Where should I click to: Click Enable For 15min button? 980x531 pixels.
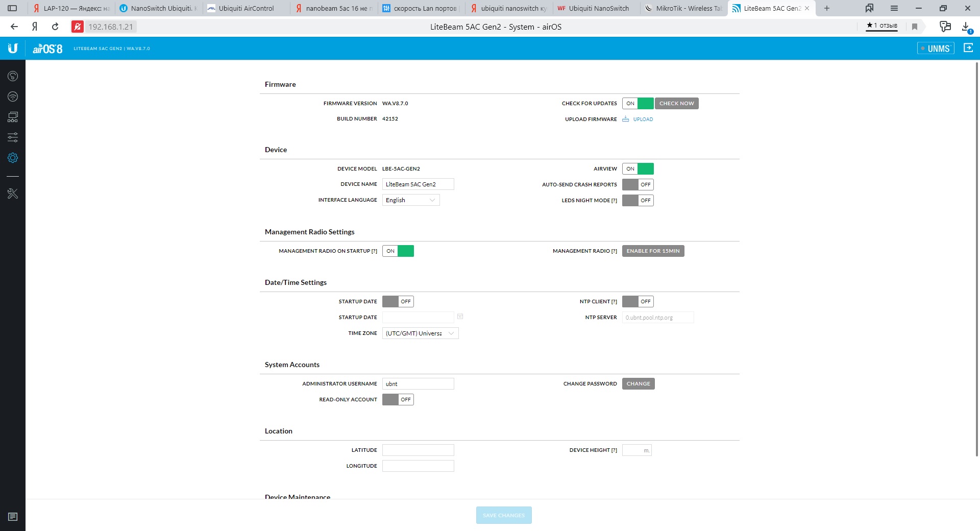(653, 251)
